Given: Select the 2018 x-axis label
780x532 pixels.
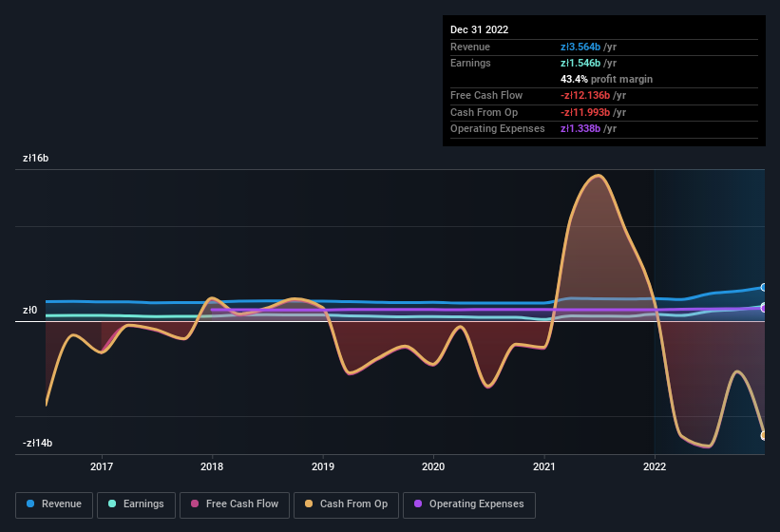Looking at the screenshot, I should click(x=212, y=466).
